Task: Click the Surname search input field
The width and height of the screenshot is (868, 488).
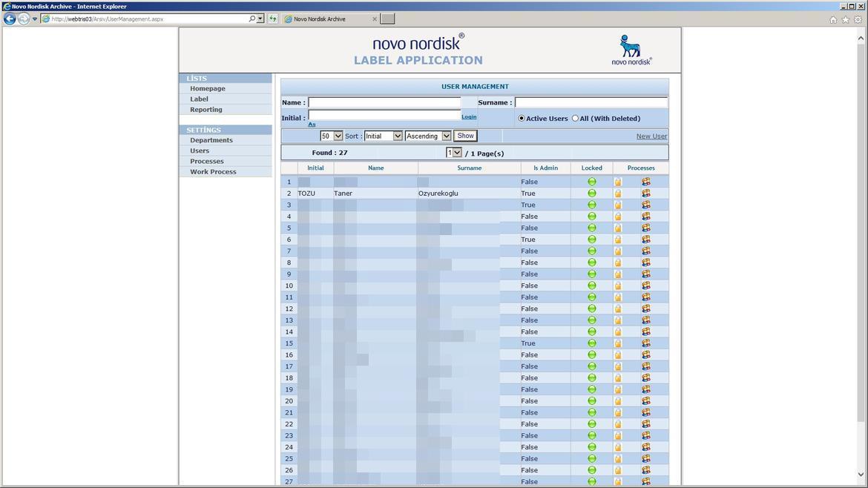Action: (x=591, y=102)
